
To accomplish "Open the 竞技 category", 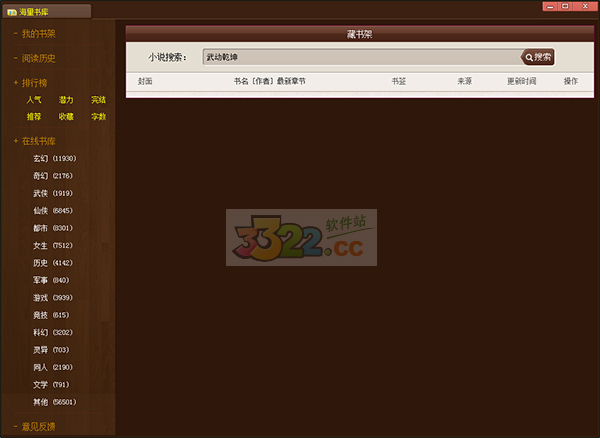I will (x=51, y=315).
